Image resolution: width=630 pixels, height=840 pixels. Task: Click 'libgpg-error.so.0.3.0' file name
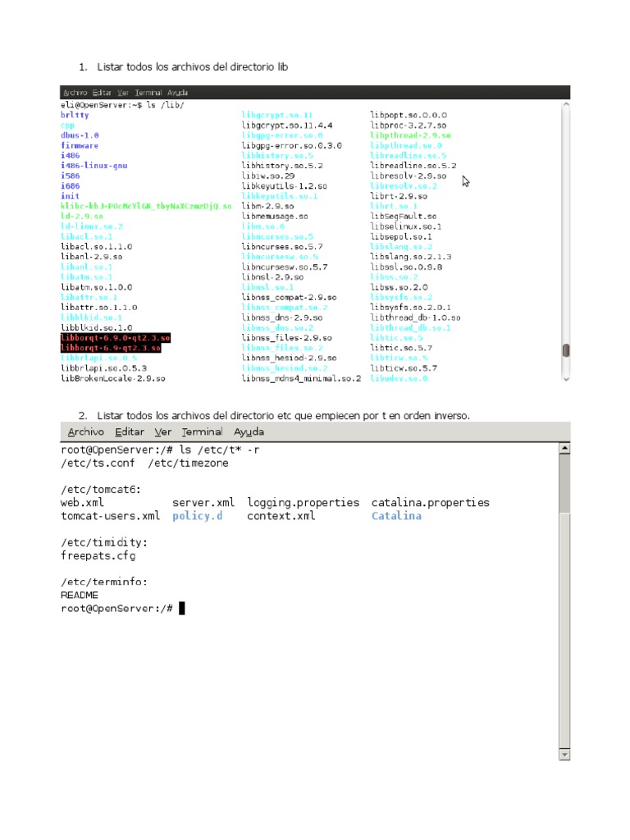click(x=291, y=146)
